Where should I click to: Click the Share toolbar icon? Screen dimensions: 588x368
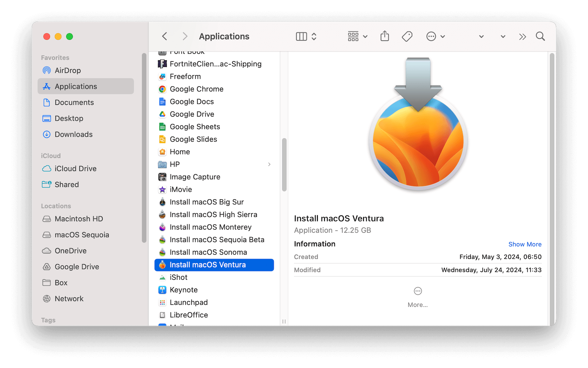tap(384, 36)
